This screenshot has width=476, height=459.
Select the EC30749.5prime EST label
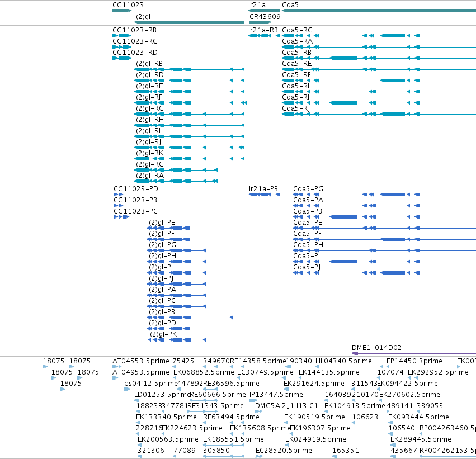pyautogui.click(x=265, y=372)
